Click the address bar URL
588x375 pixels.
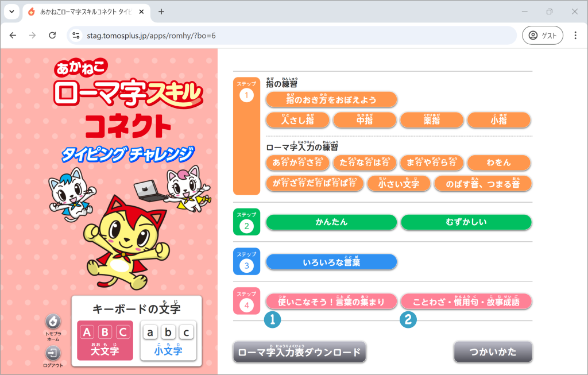(151, 36)
